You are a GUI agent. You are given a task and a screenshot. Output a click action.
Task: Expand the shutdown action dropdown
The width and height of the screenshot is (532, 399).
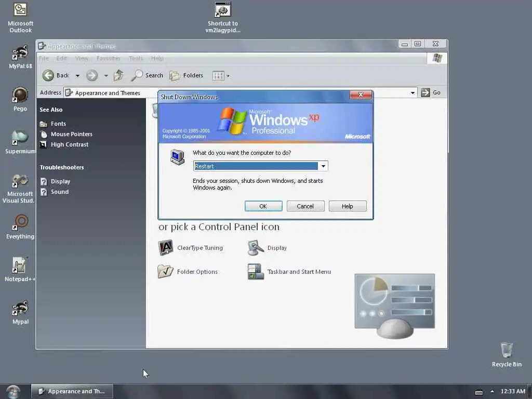(323, 166)
